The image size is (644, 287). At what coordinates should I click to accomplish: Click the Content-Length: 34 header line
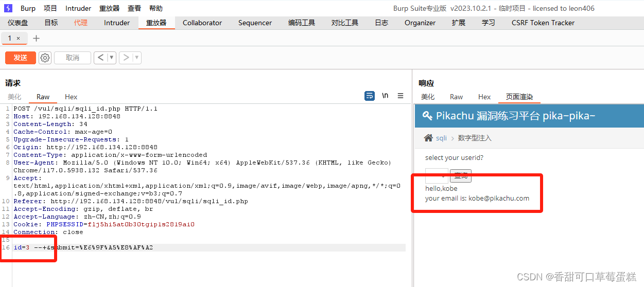50,124
